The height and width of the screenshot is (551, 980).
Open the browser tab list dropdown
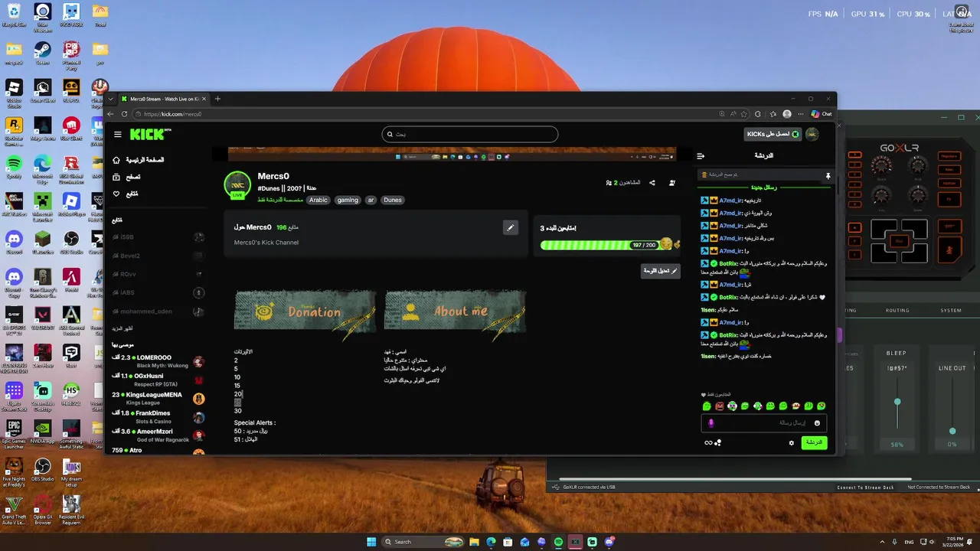point(110,99)
